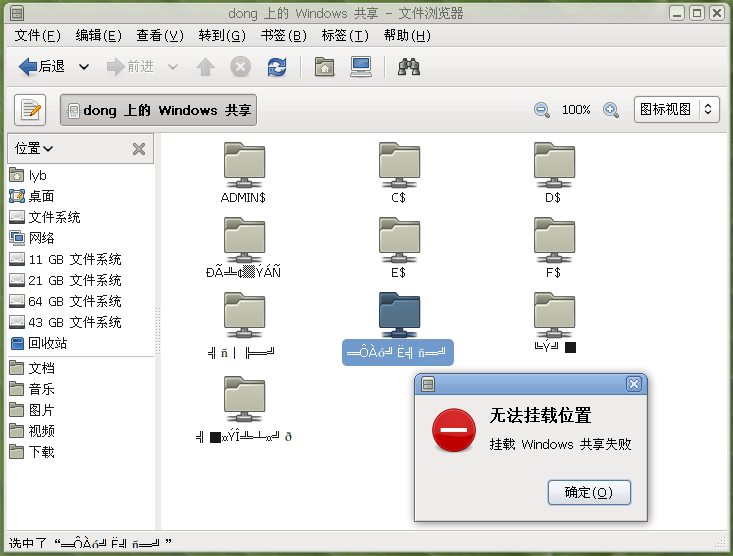Open the 书签(B) menu

point(284,36)
